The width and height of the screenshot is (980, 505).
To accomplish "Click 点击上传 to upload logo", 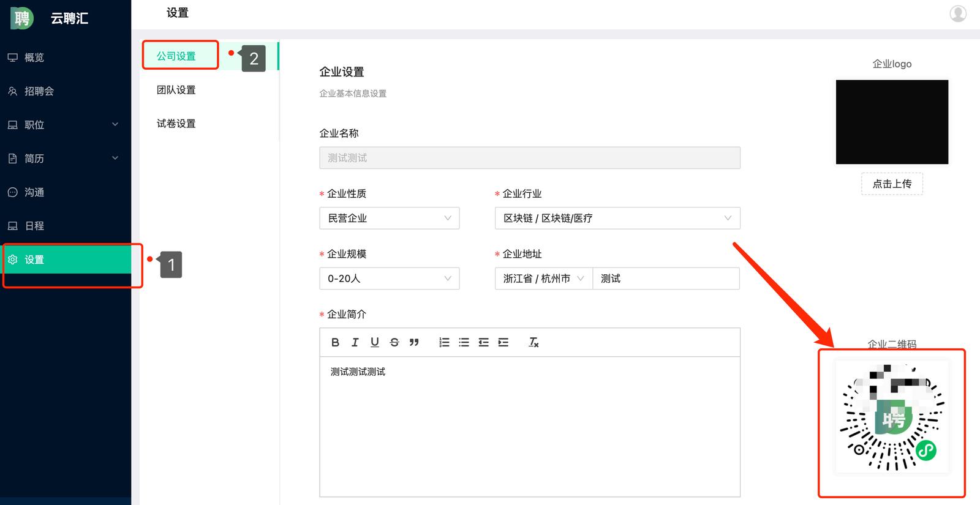I will coord(892,184).
